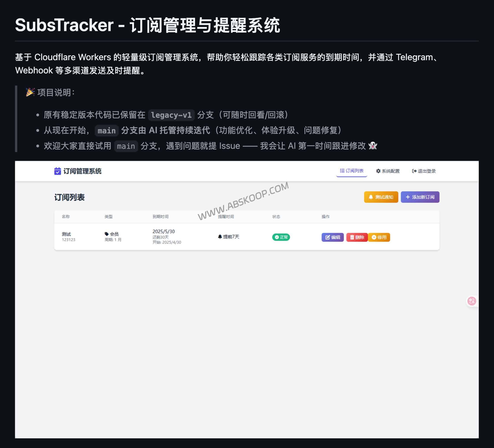Click the plus icon on 添加新订阅 button
This screenshot has width=494, height=448.
(408, 197)
